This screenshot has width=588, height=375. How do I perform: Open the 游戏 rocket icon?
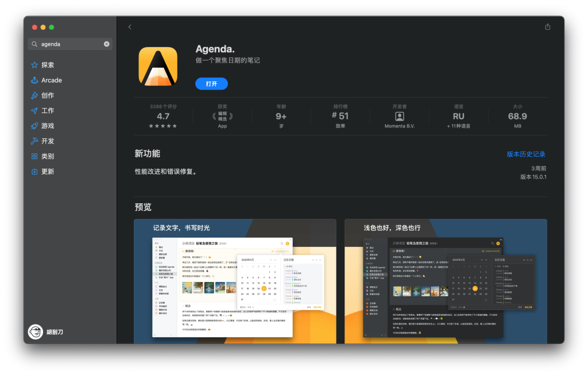(x=34, y=126)
